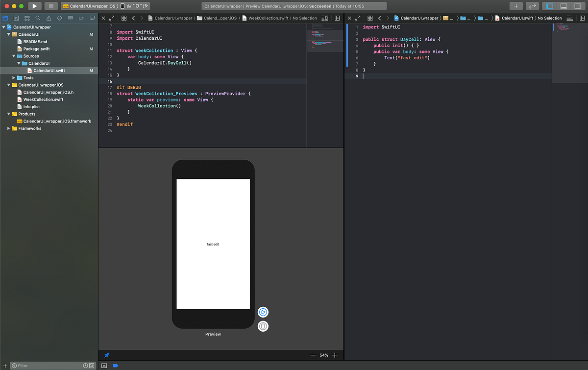Viewport: 588px width, 370px height.
Task: Zoom in the preview canvas with plus
Action: point(335,355)
